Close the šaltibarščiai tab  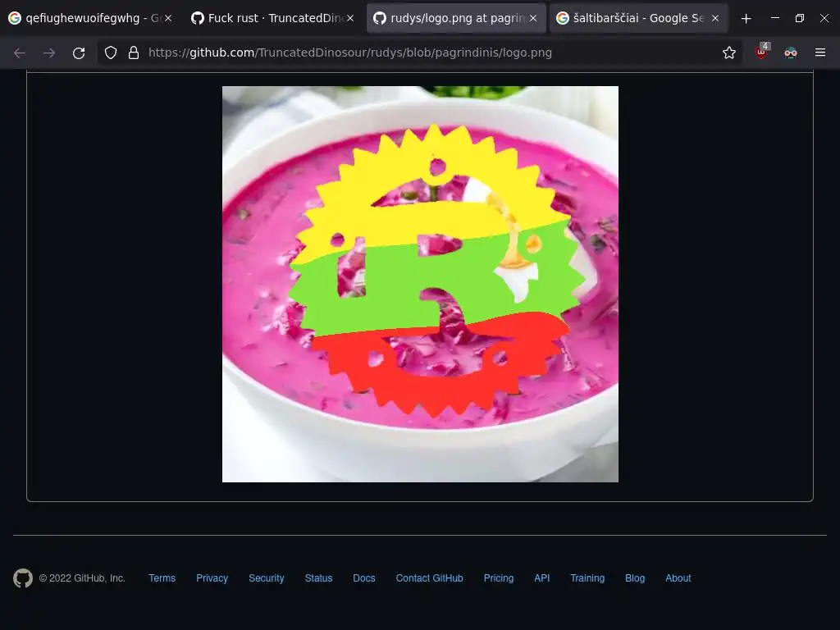715,18
